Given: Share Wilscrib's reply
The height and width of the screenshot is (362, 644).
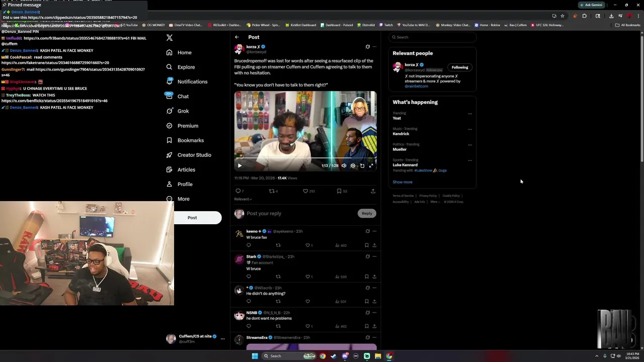Looking at the screenshot, I should (374, 302).
